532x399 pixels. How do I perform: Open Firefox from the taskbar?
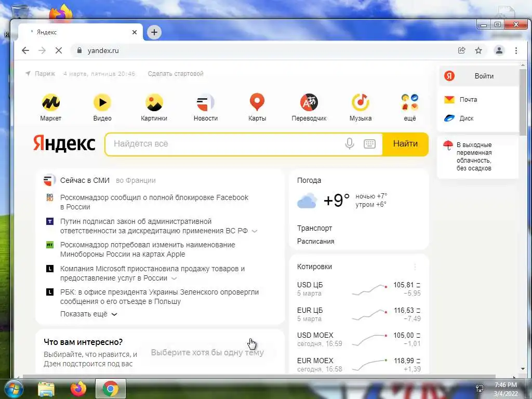pos(78,389)
